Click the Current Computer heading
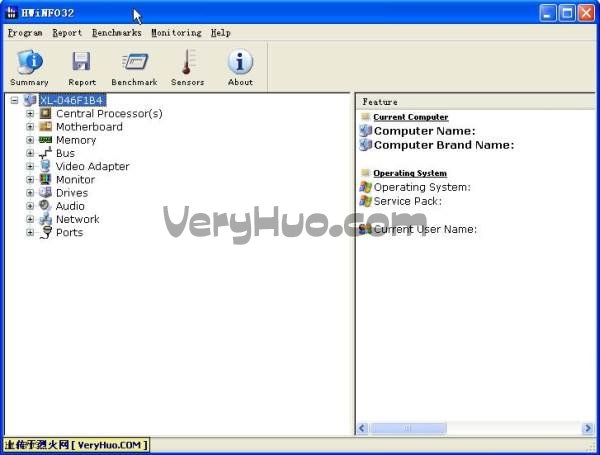Image resolution: width=600 pixels, height=455 pixels. click(x=411, y=117)
